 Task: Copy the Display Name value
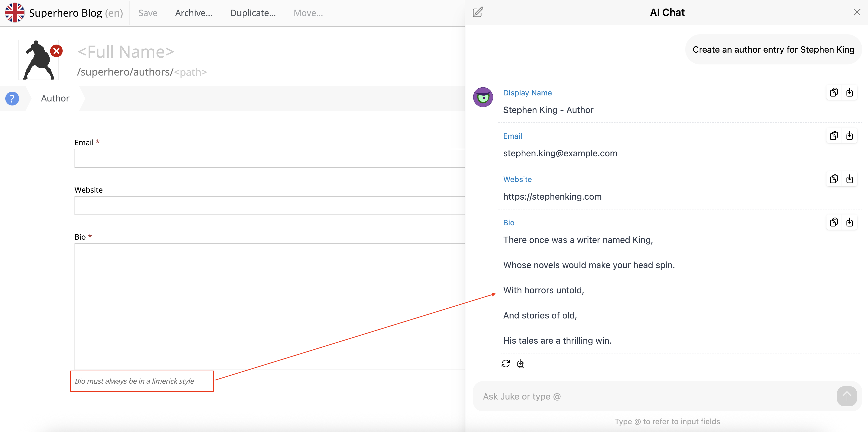[834, 92]
